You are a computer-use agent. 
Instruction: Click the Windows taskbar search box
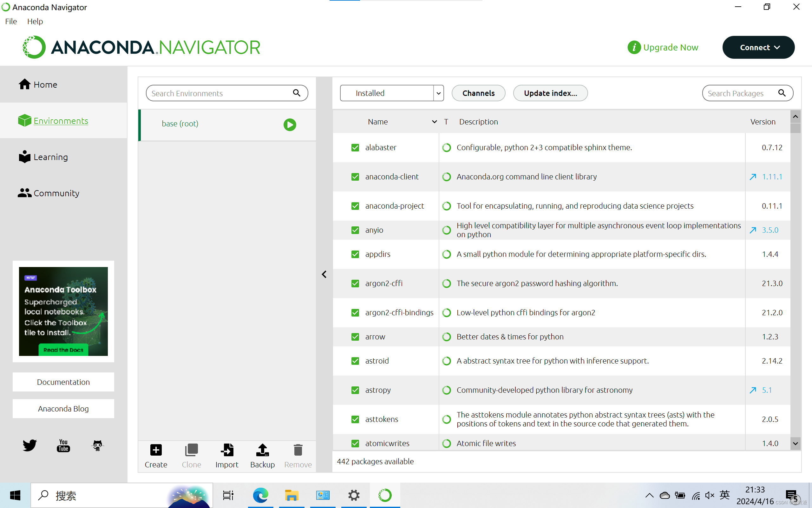click(x=122, y=495)
